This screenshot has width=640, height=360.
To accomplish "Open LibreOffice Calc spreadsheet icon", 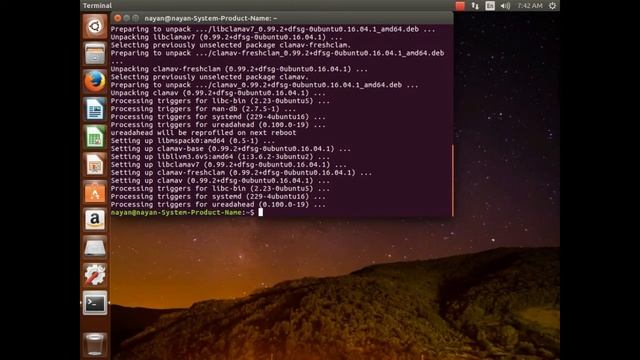I will 95,137.
